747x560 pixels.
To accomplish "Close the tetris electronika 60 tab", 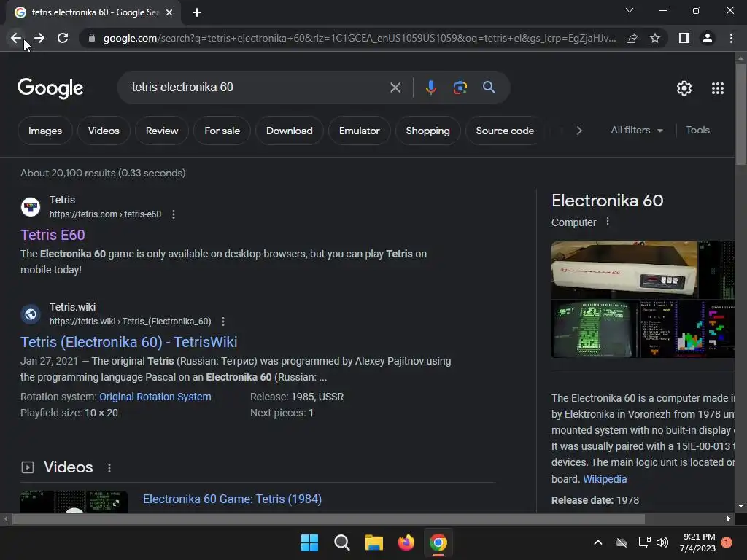I will [x=169, y=12].
